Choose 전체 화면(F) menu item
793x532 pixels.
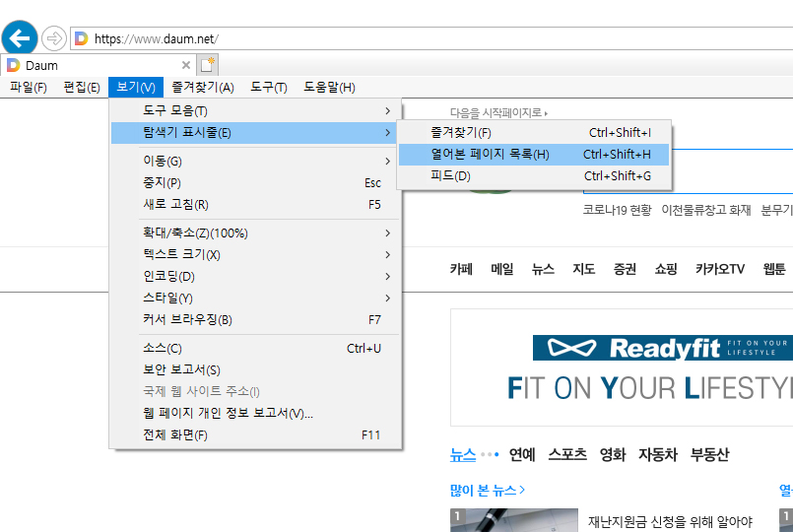tap(255, 434)
